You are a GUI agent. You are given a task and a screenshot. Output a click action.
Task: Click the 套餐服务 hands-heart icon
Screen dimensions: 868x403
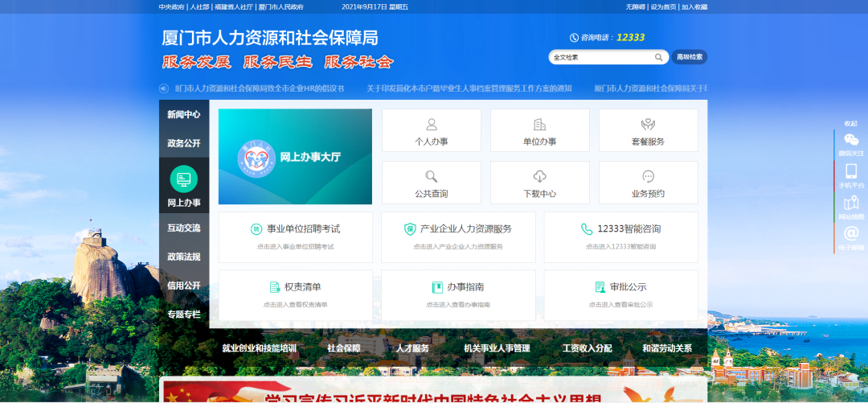(649, 124)
